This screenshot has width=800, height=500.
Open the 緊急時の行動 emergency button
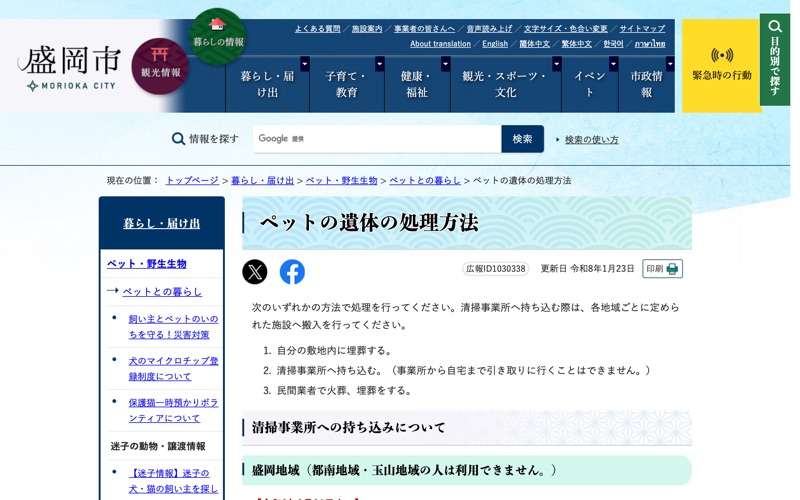[721, 65]
